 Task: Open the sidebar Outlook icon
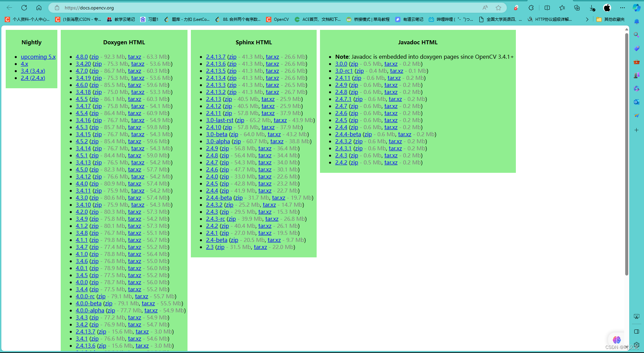click(637, 102)
